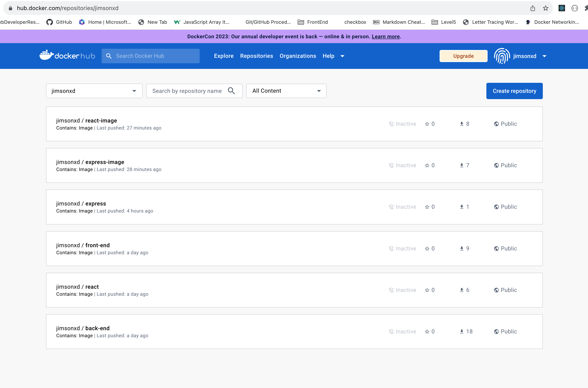The image size is (588, 388).
Task: Open the New Tab bookmark
Action: coord(153,22)
